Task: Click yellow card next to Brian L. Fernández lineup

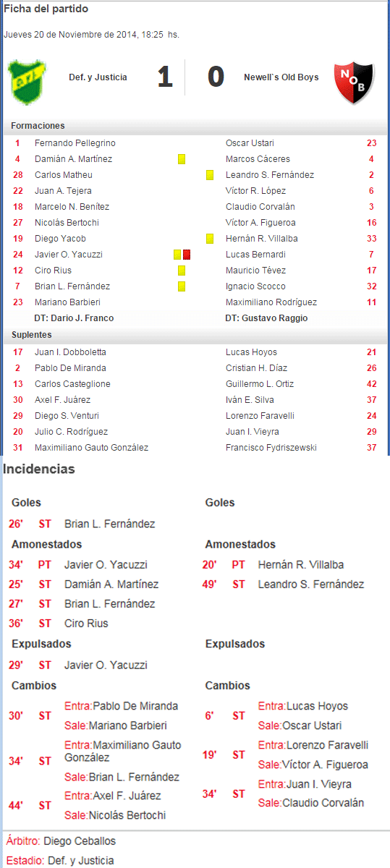Action: 181,286
